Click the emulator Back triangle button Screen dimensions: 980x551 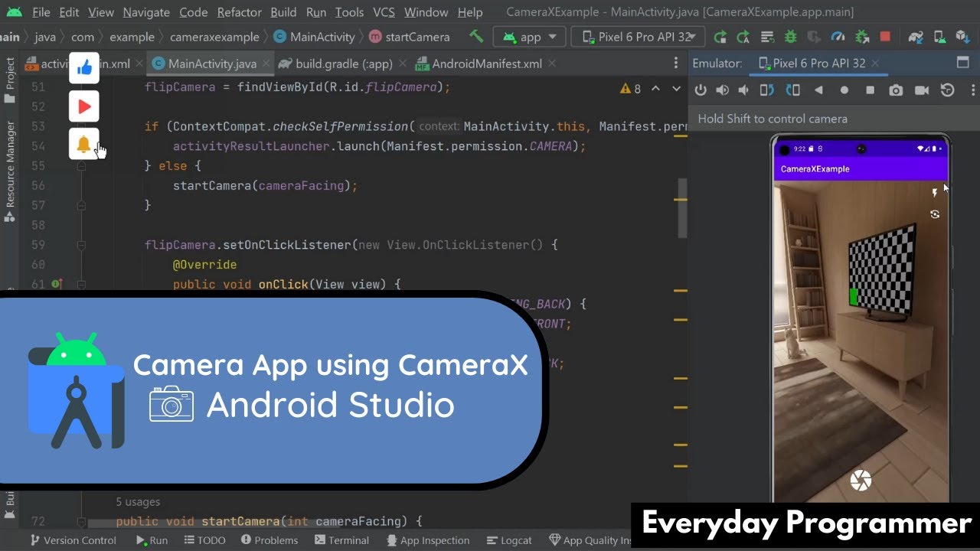tap(818, 90)
